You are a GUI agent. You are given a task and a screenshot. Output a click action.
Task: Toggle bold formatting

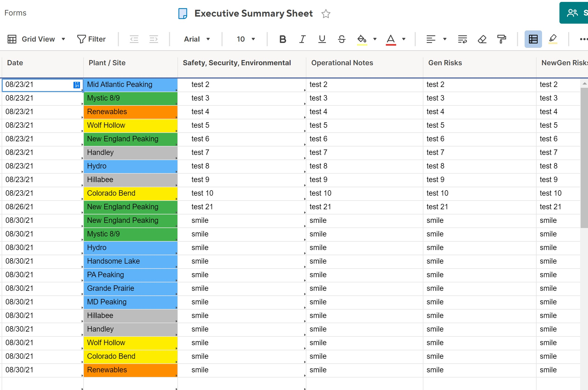(283, 39)
